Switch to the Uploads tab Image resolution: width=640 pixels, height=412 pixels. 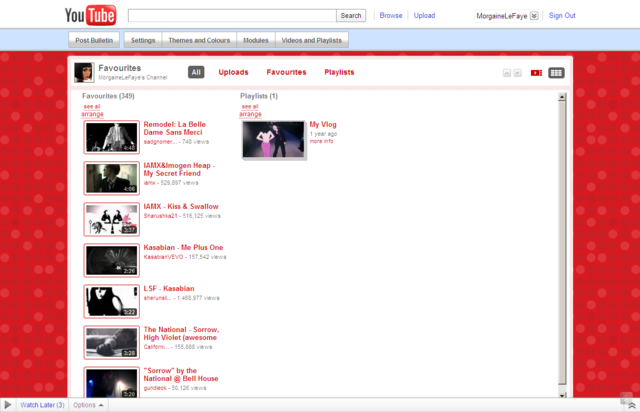tap(233, 72)
